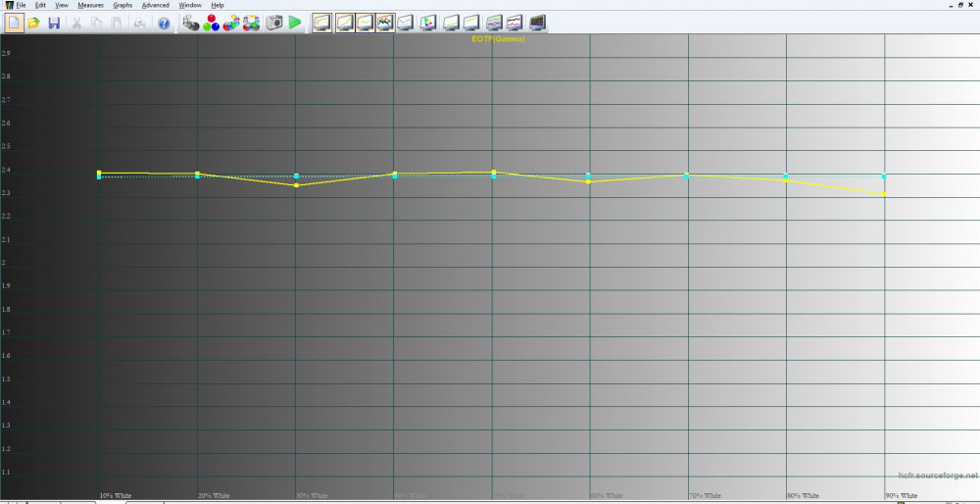Click the color wheel icon in the toolbar
Image resolution: width=980 pixels, height=504 pixels.
(x=252, y=22)
